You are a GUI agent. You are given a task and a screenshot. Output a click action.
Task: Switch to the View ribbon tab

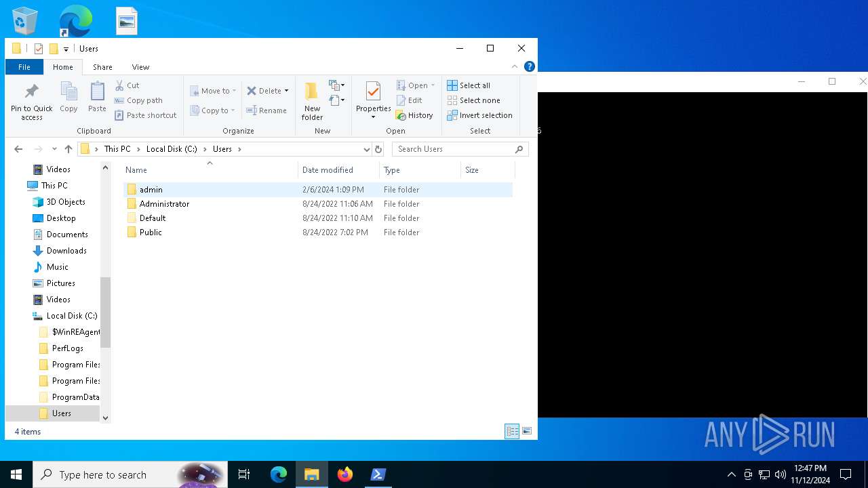tap(140, 67)
